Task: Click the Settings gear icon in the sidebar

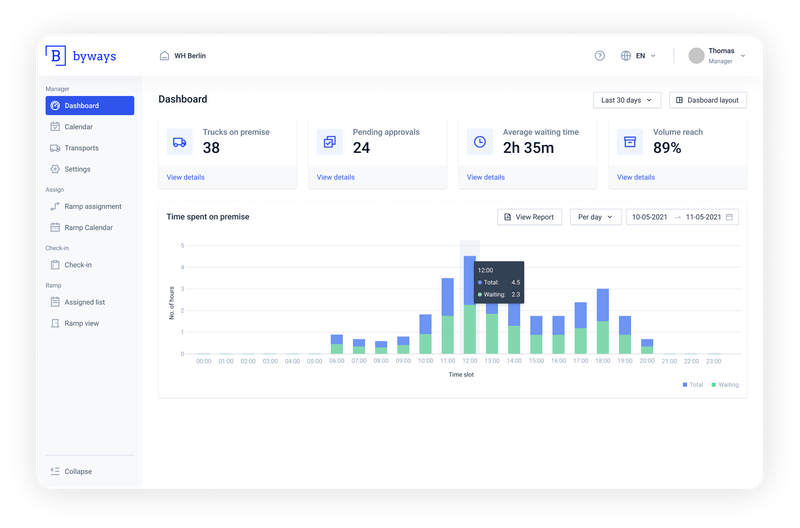Action: [x=55, y=169]
